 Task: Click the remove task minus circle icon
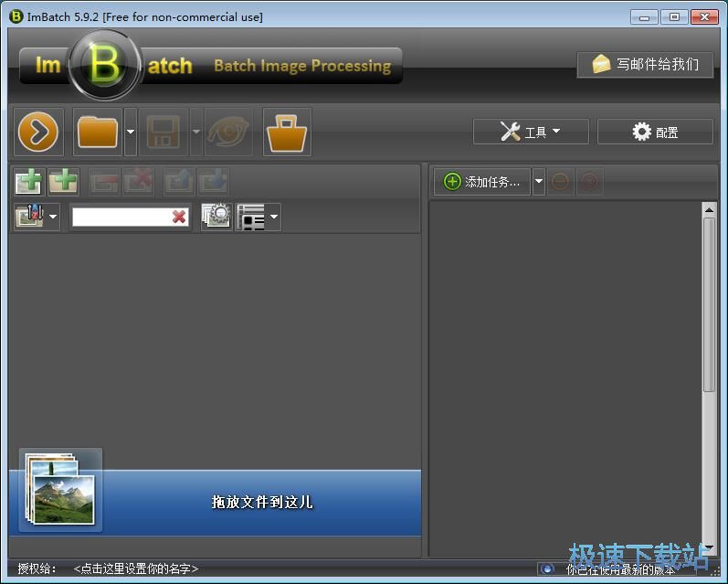(561, 182)
